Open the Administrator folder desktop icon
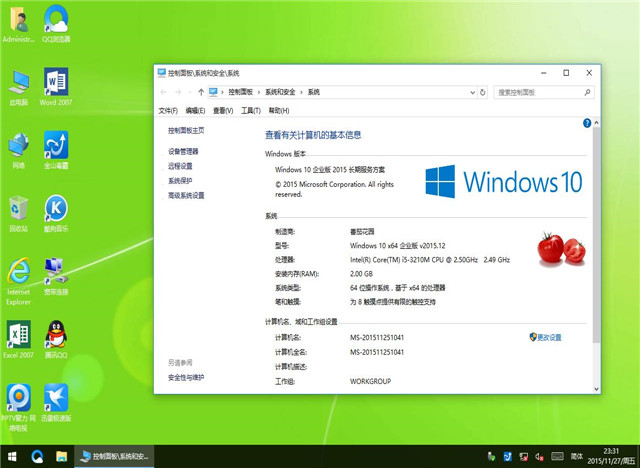This screenshot has height=468, width=640. click(x=18, y=23)
